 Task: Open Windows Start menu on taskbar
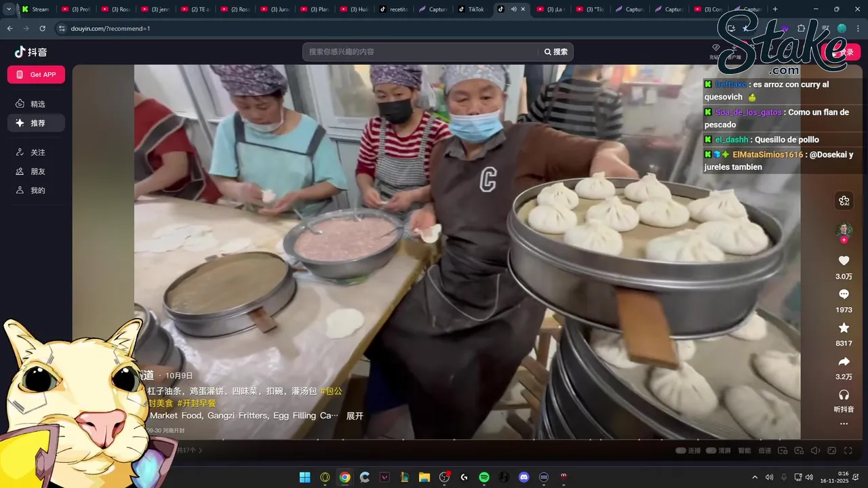[x=305, y=477]
